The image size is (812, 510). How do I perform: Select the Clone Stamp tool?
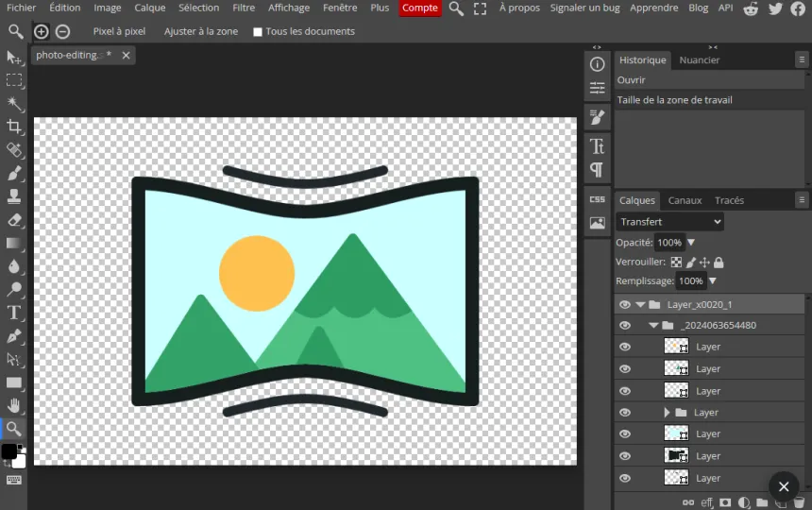14,196
